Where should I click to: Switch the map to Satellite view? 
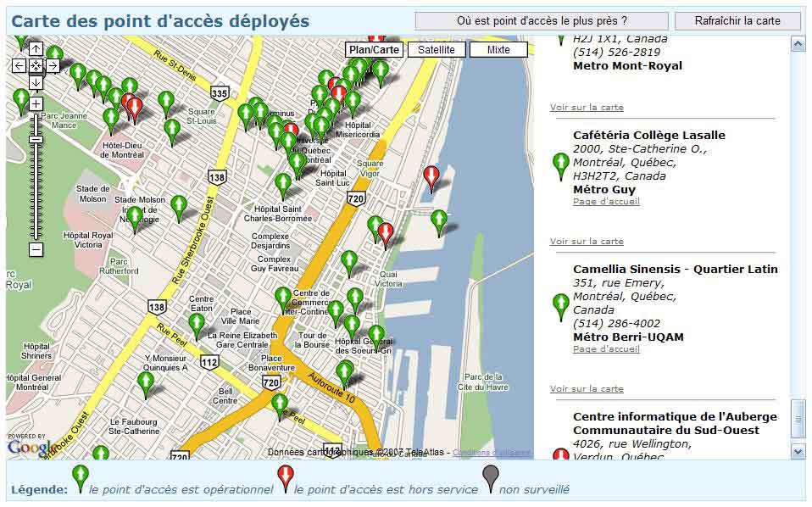[x=437, y=50]
